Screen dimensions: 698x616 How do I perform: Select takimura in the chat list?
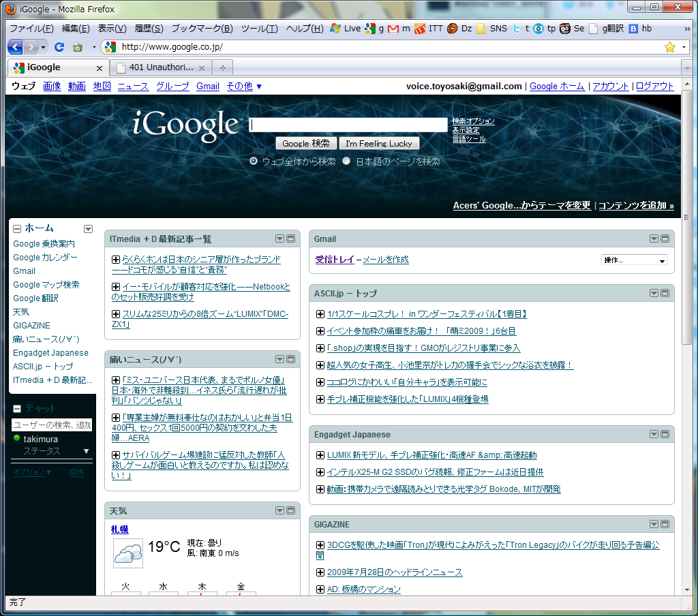[40, 440]
